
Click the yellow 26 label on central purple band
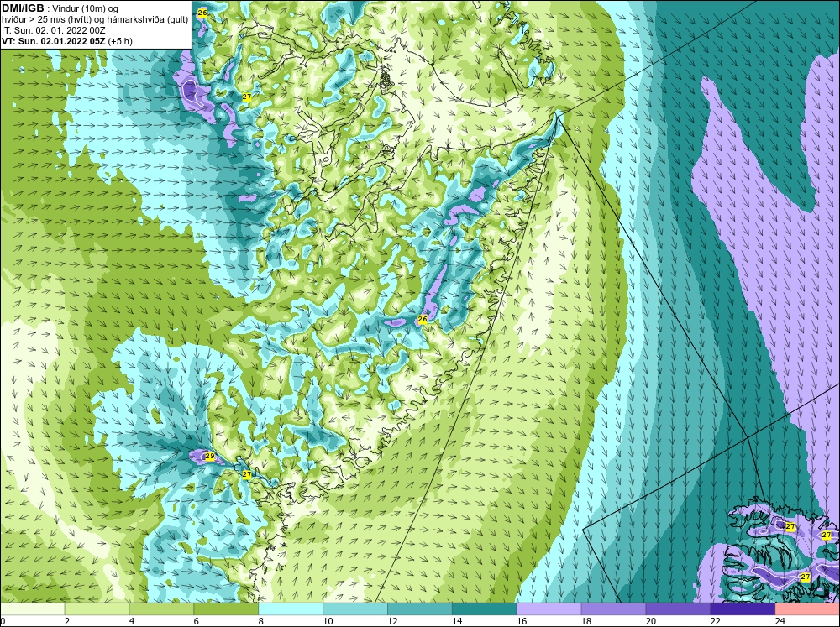(x=423, y=319)
